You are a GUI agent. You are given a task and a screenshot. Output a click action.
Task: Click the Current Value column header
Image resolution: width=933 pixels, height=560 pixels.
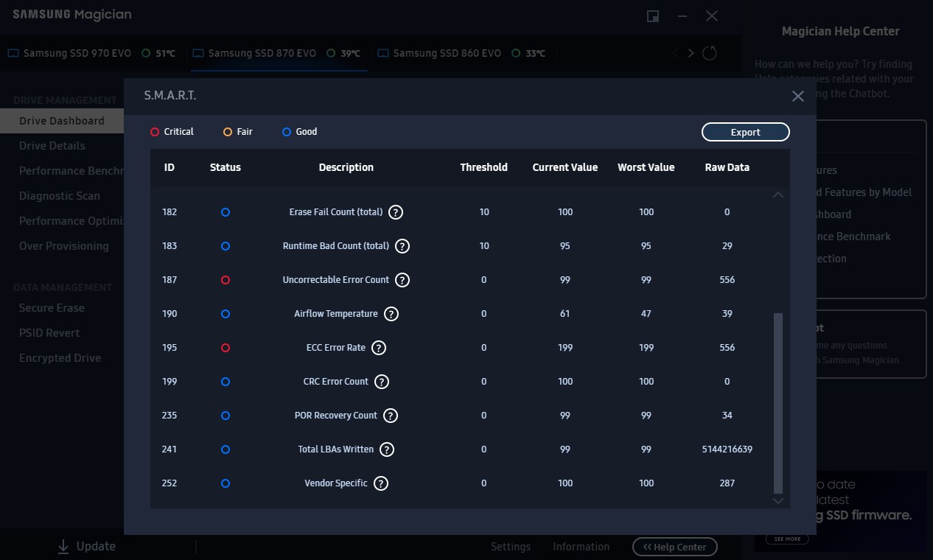click(x=565, y=167)
